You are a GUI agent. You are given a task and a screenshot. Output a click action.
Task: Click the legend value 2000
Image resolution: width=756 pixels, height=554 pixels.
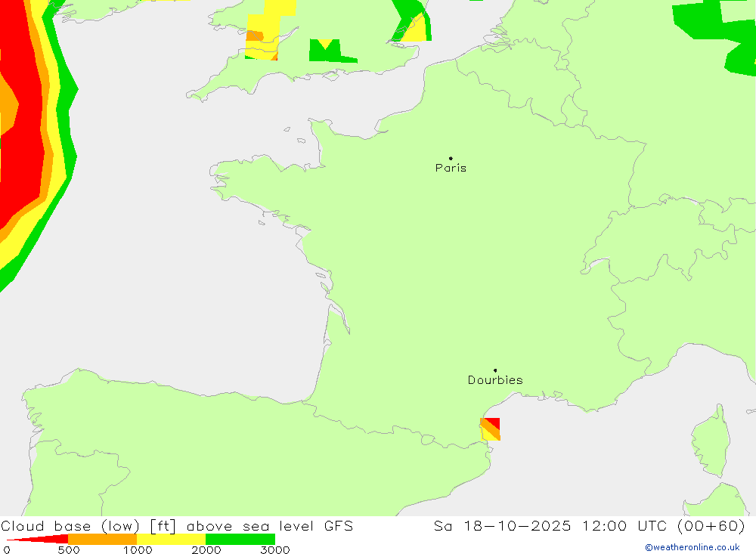[206, 549]
